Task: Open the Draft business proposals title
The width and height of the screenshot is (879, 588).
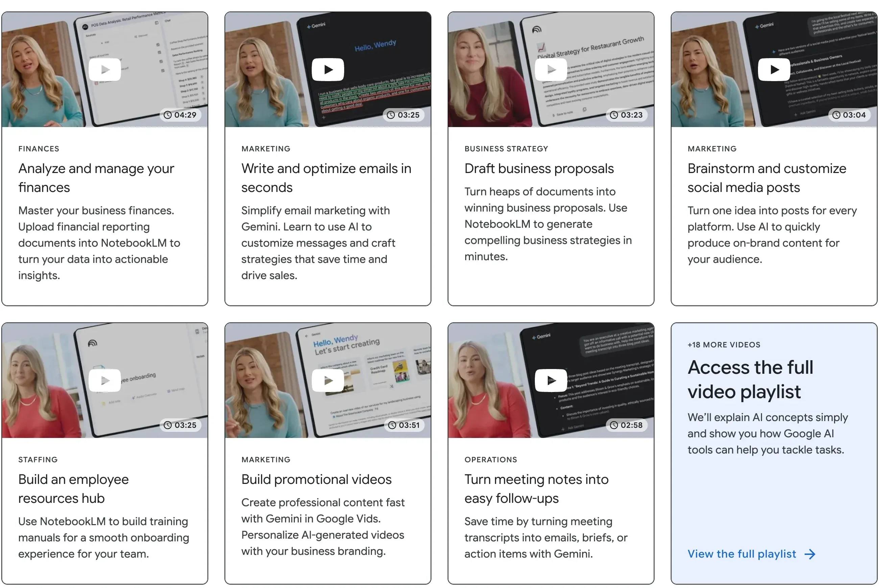Action: 539,168
